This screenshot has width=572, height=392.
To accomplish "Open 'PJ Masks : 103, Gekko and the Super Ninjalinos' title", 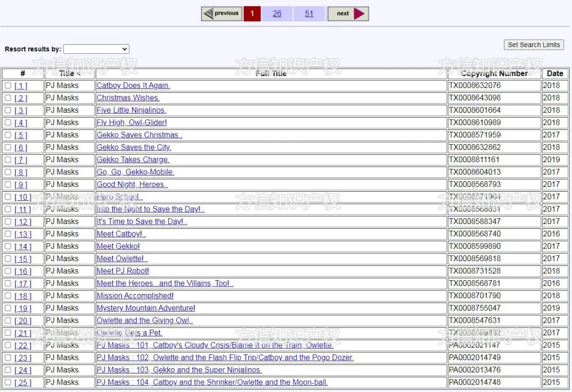I will (x=179, y=370).
